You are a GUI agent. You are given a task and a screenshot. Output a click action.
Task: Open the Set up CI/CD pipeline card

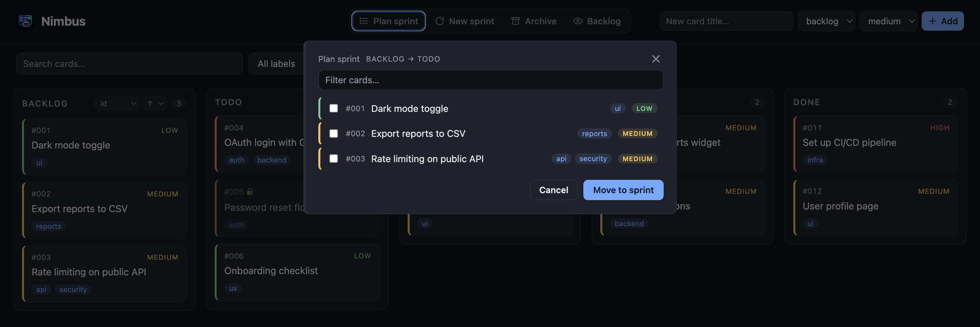875,144
